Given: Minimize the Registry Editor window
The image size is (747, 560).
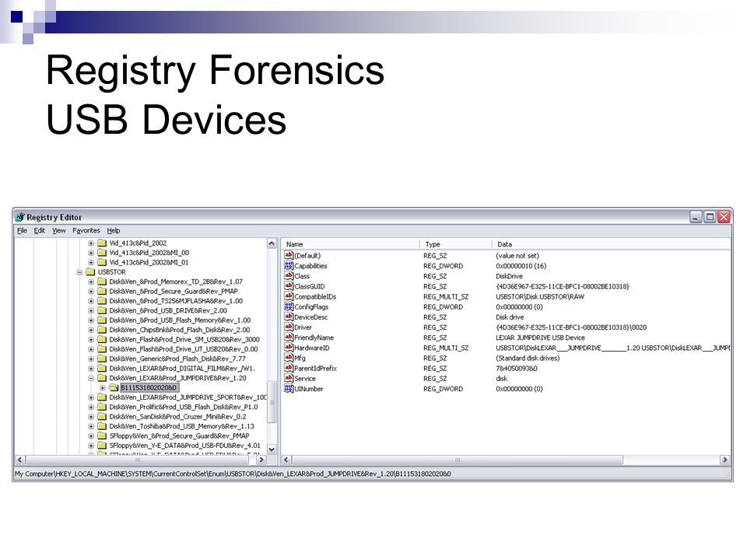Looking at the screenshot, I should point(696,217).
